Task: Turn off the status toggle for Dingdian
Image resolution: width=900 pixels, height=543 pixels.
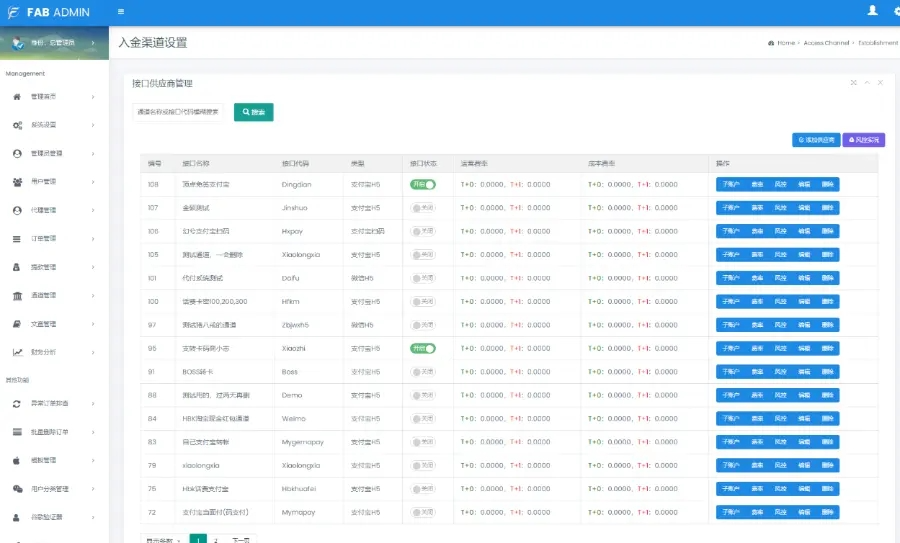Action: point(423,185)
